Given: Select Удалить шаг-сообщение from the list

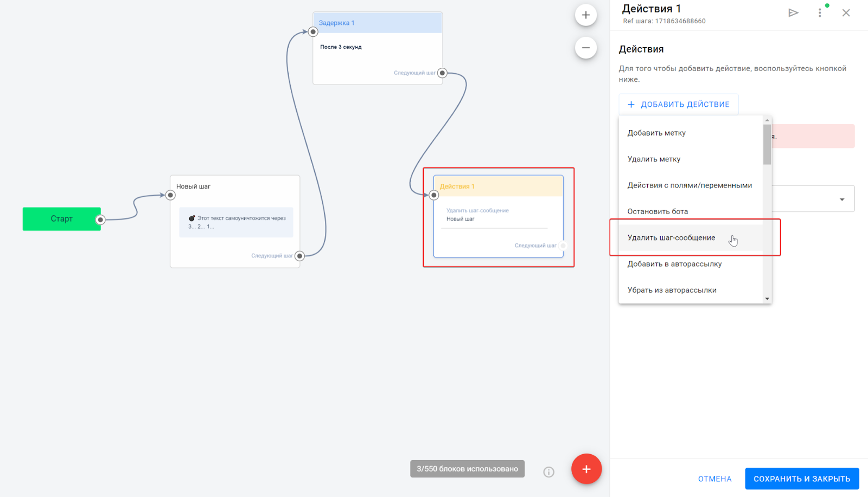Looking at the screenshot, I should [x=671, y=238].
